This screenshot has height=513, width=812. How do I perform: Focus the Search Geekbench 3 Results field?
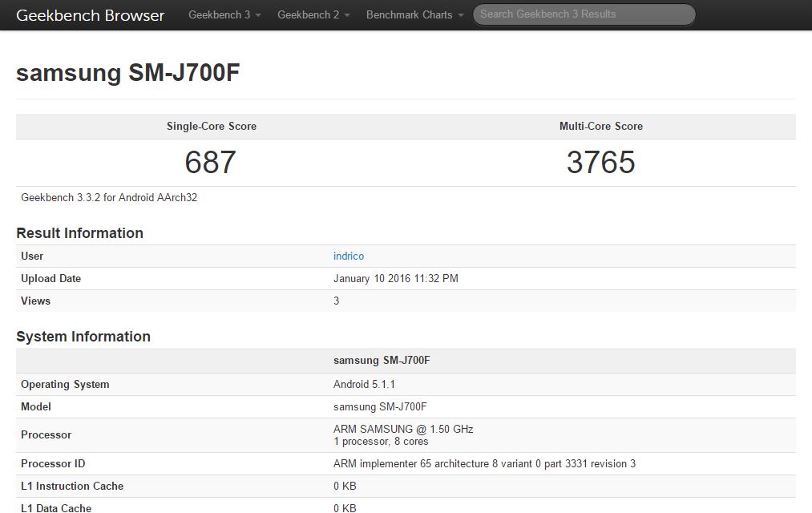pos(584,14)
